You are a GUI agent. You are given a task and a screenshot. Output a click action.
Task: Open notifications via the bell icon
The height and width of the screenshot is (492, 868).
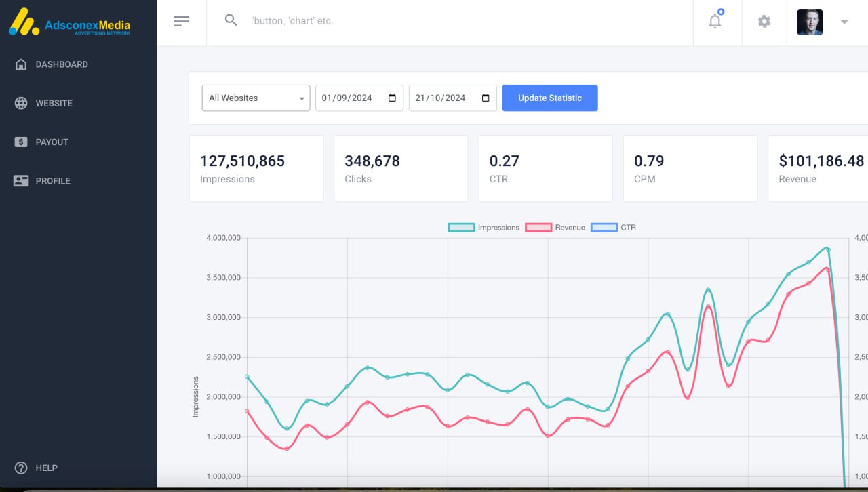[x=715, y=21]
